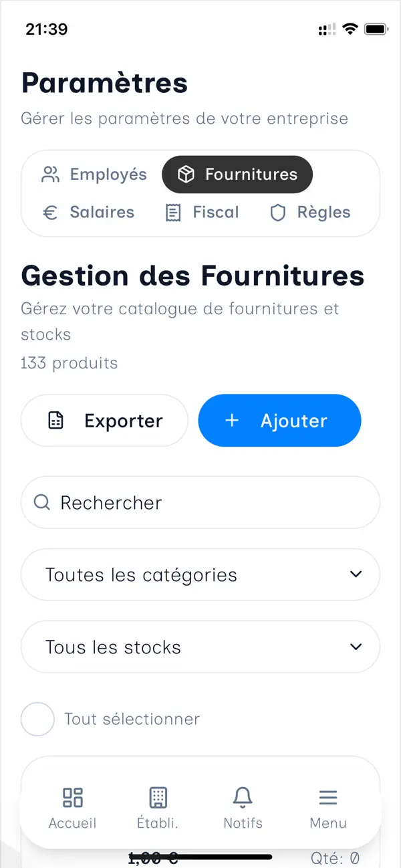Click the Ajouter button
Viewport: 401px width, 868px height.
pyautogui.click(x=279, y=421)
